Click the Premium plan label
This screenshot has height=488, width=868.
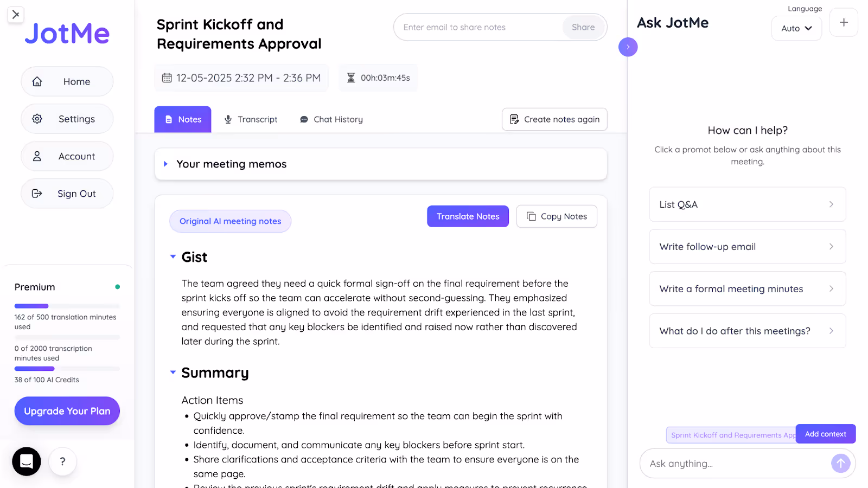pyautogui.click(x=35, y=287)
